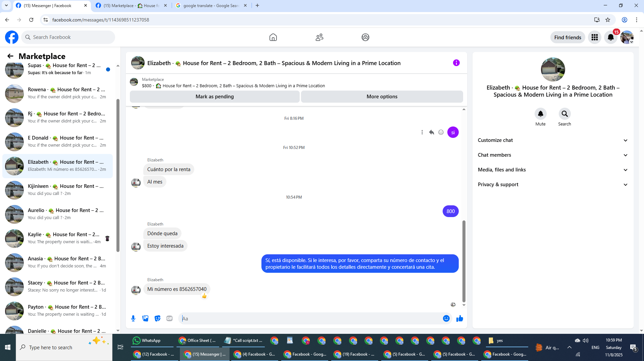
Task: Bookmark this page star icon
Action: [608, 20]
